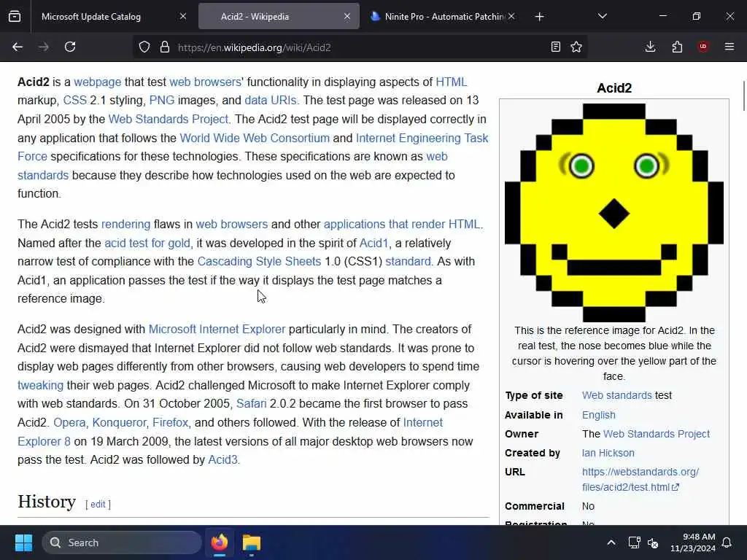Image resolution: width=747 pixels, height=560 pixels.
Task: Follow the 'Firefox' link in article
Action: 170,423
